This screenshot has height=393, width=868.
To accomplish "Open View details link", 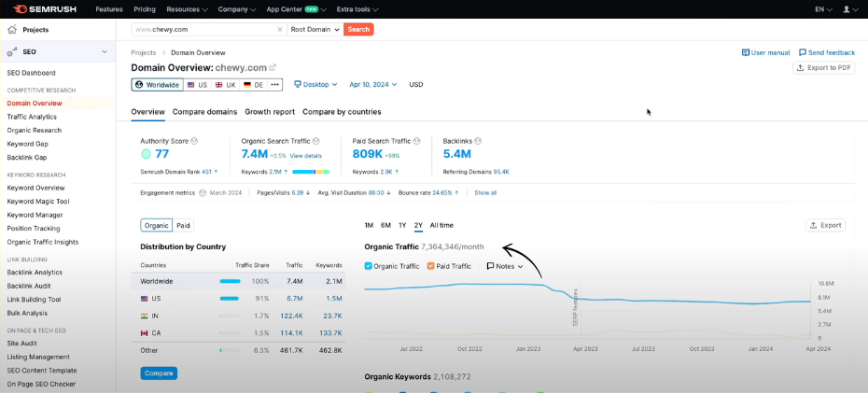I will point(305,156).
